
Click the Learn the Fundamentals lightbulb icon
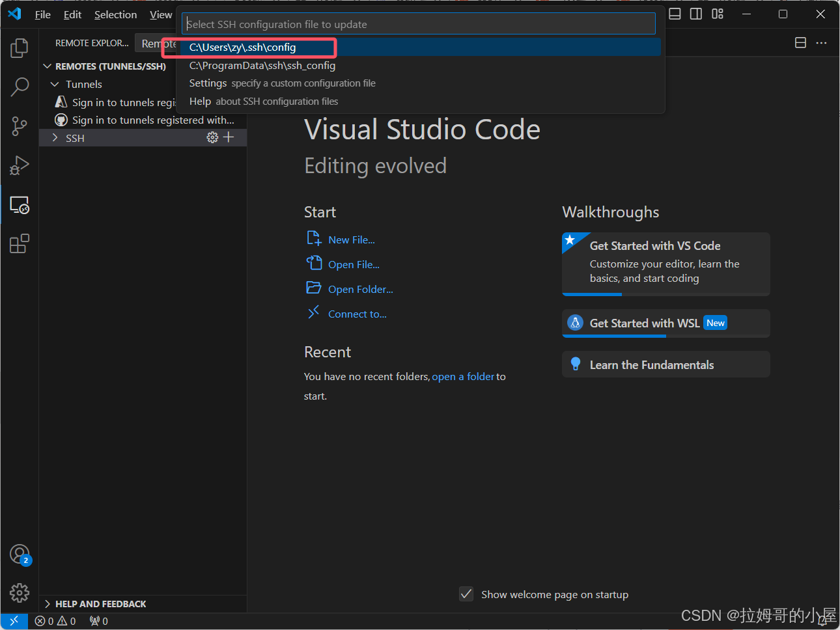pos(575,364)
